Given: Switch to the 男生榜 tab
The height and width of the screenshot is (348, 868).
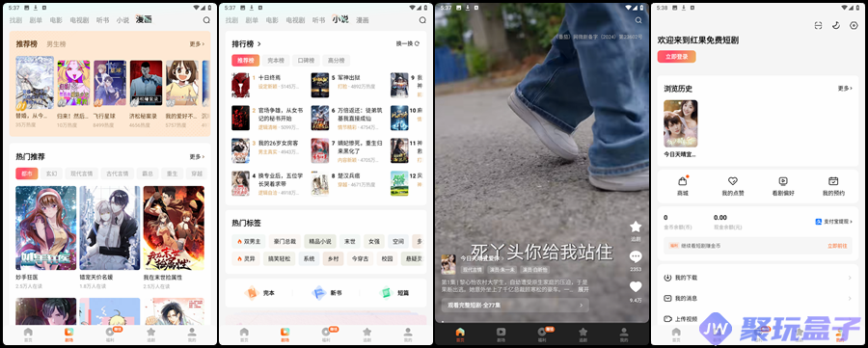Looking at the screenshot, I should pos(56,44).
